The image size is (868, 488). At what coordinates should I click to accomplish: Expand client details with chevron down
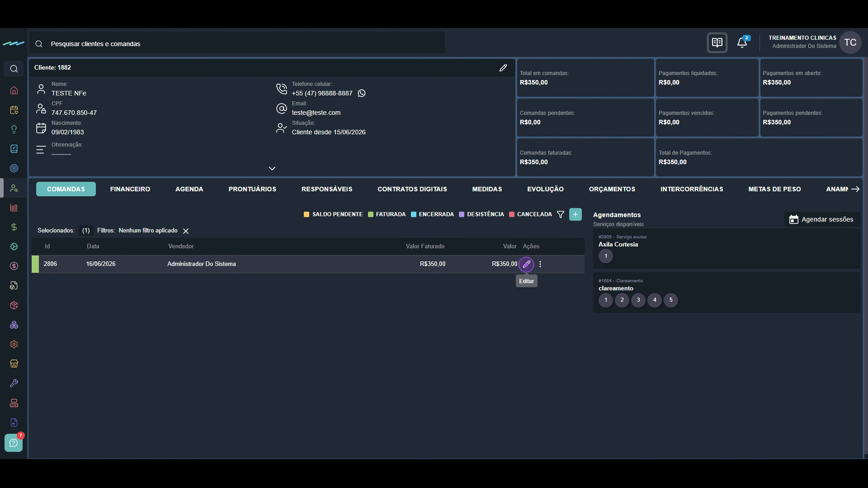point(272,169)
